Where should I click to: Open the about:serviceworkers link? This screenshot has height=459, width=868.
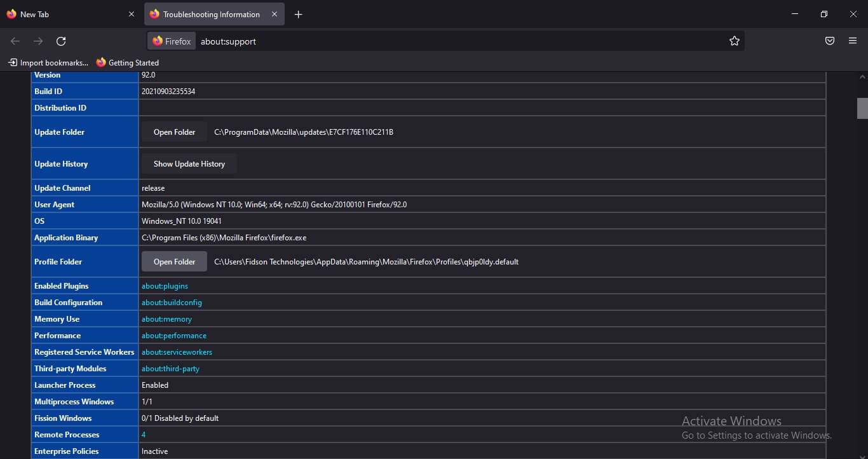pos(177,352)
